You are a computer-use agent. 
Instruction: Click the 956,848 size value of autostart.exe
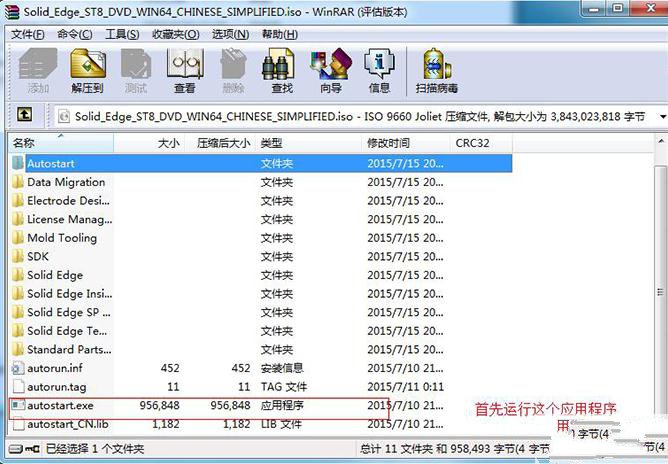tap(159, 405)
